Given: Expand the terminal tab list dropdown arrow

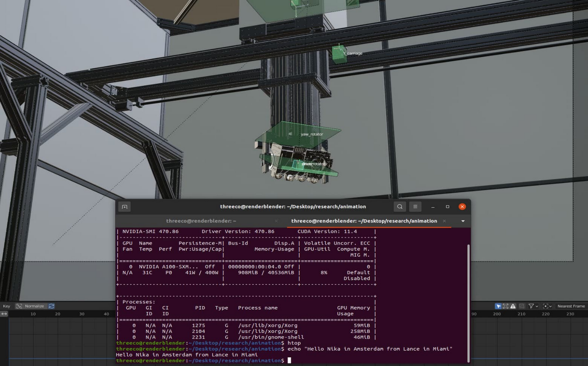Looking at the screenshot, I should [x=463, y=221].
